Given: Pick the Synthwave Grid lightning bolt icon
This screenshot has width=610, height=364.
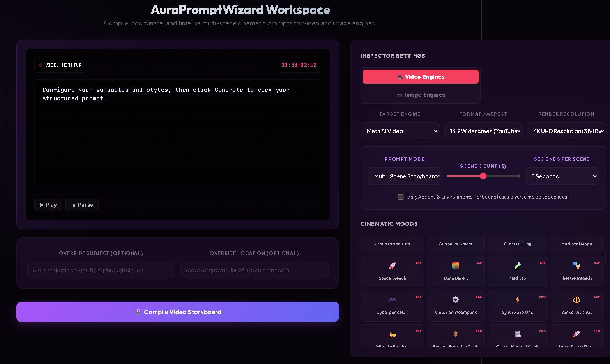Looking at the screenshot, I should [517, 300].
